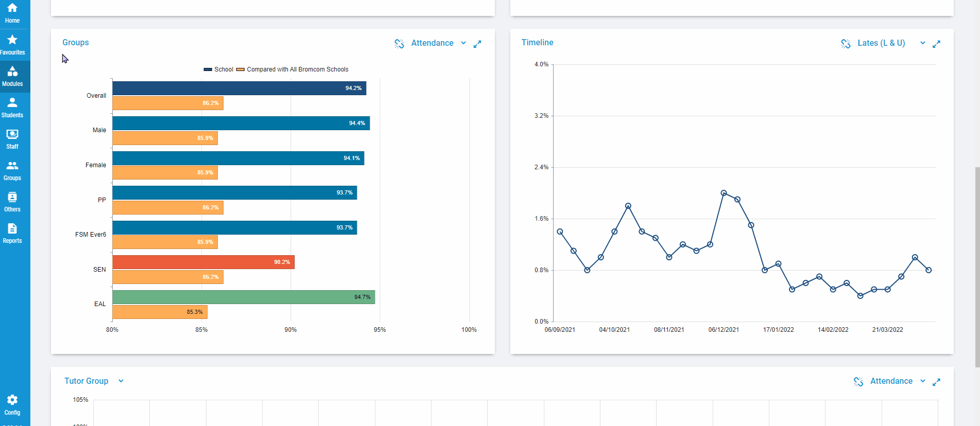This screenshot has height=426, width=980.
Task: Click the Timeline panel title
Action: pos(537,43)
